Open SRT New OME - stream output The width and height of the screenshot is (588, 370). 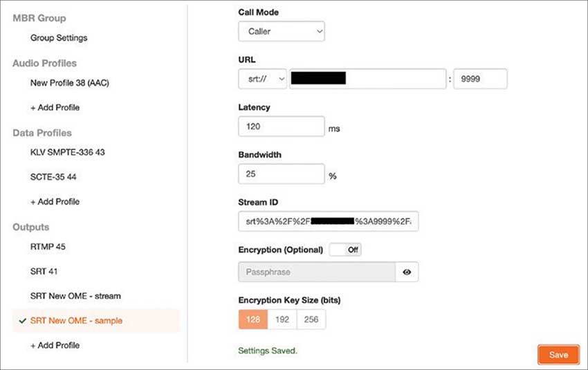click(x=75, y=296)
